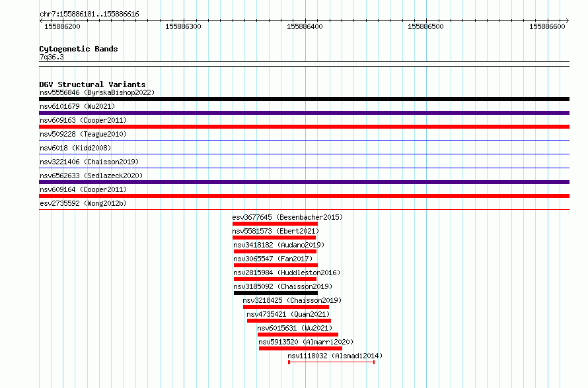This screenshot has width=588, height=388.
Task: Click the chr7:155886181..155886616 coordinate text
Action: (89, 14)
